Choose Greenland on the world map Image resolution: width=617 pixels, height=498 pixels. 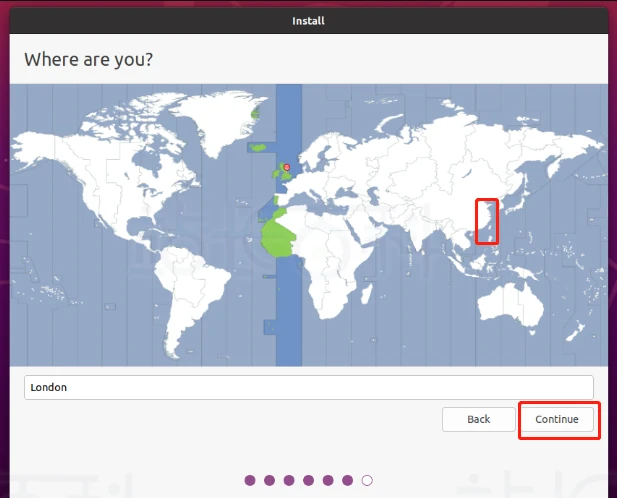coord(220,120)
